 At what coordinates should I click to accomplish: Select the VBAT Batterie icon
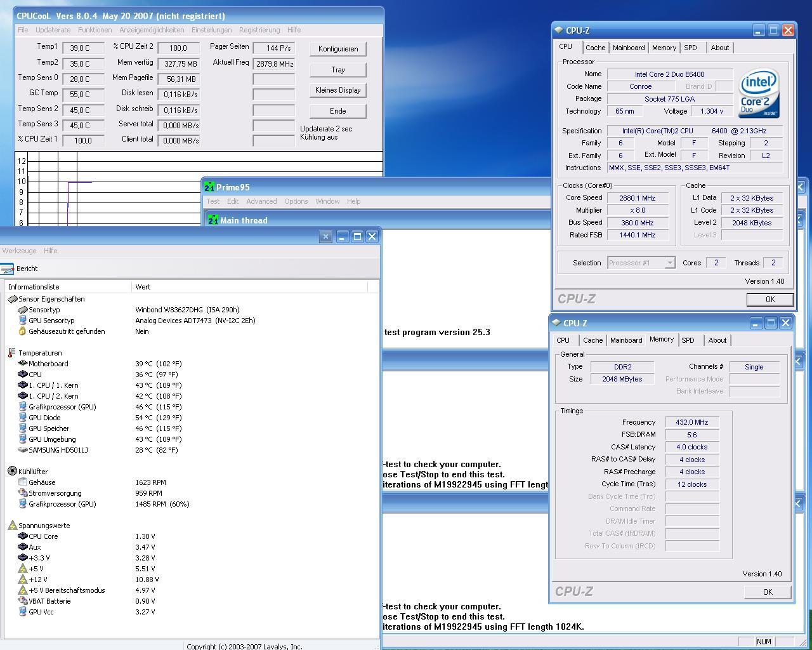click(23, 601)
